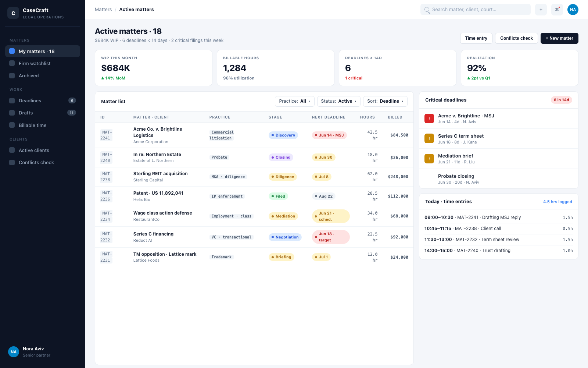Click the Conflicts check sidebar icon
The image size is (588, 368).
pyautogui.click(x=12, y=162)
